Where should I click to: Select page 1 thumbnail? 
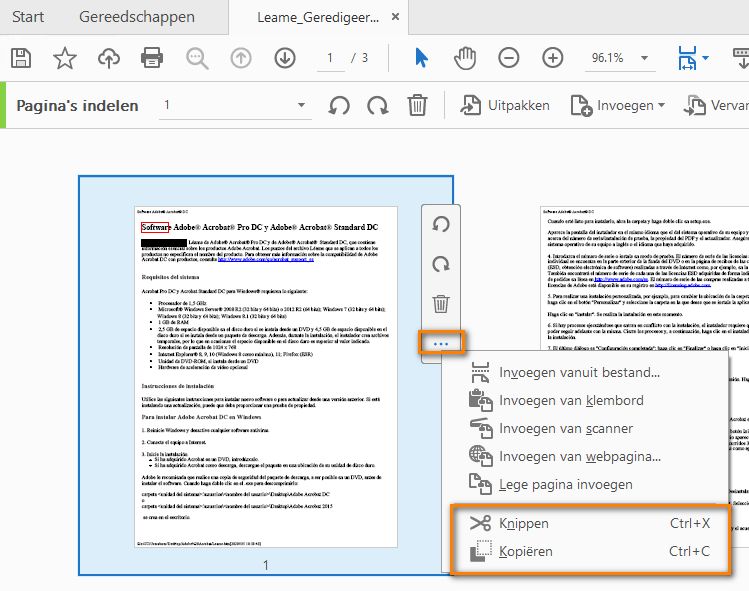click(266, 377)
